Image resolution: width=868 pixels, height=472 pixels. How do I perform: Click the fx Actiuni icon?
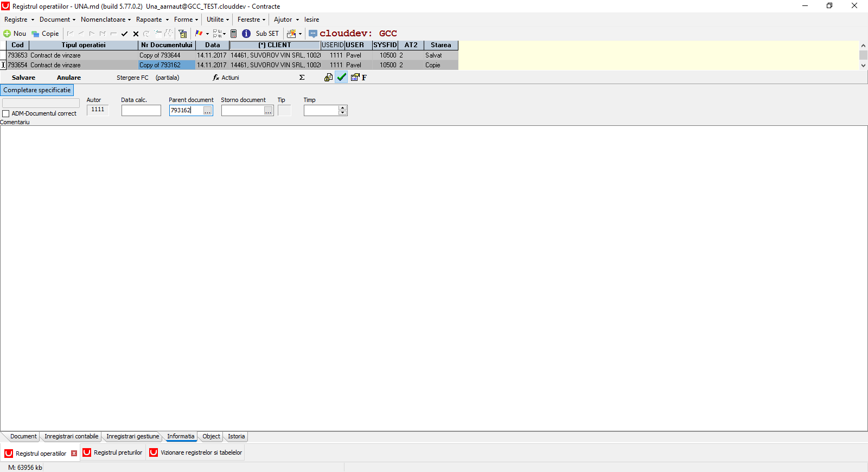[x=216, y=78]
